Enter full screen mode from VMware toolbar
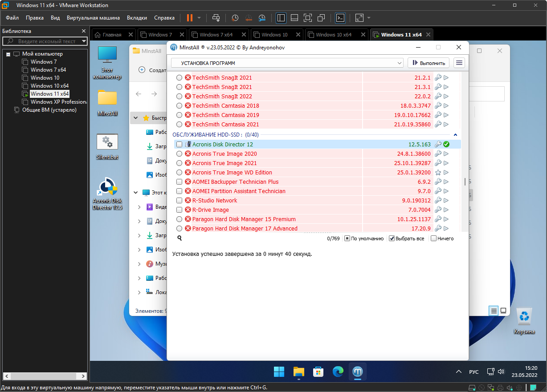The image size is (547, 392). (307, 18)
